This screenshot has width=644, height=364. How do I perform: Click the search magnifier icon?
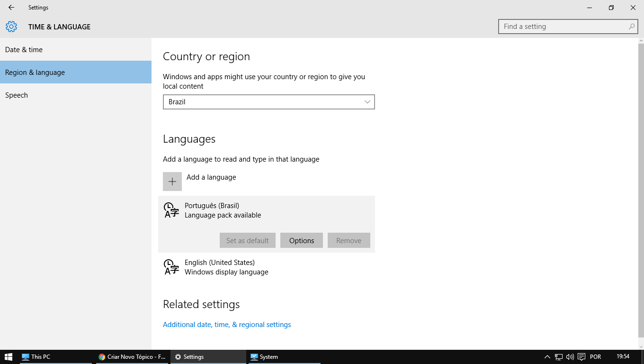[632, 27]
